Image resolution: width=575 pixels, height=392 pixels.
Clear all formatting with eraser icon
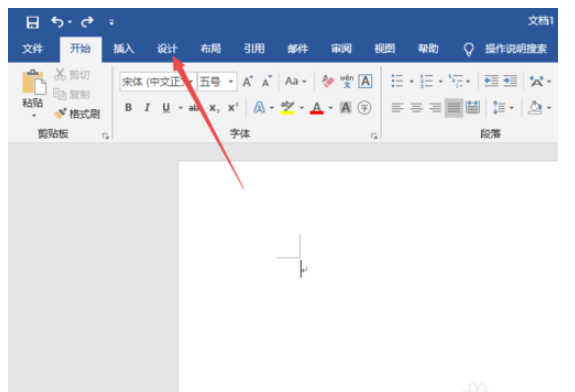pyautogui.click(x=328, y=81)
